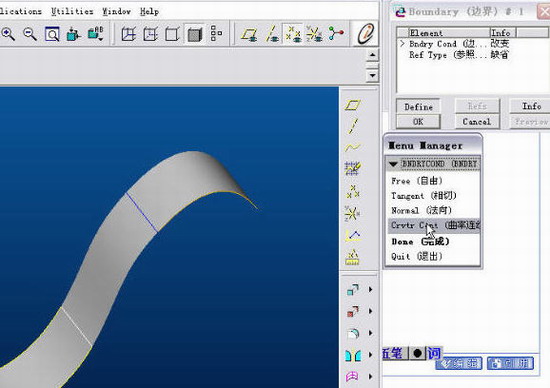Image resolution: width=550 pixels, height=388 pixels.
Task: Create datum curve from side toolbar
Action: pyautogui.click(x=353, y=147)
